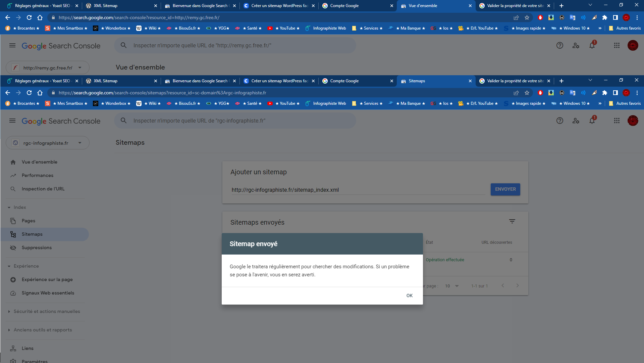This screenshot has height=363, width=644.
Task: Click the ENVOYER button
Action: click(505, 189)
